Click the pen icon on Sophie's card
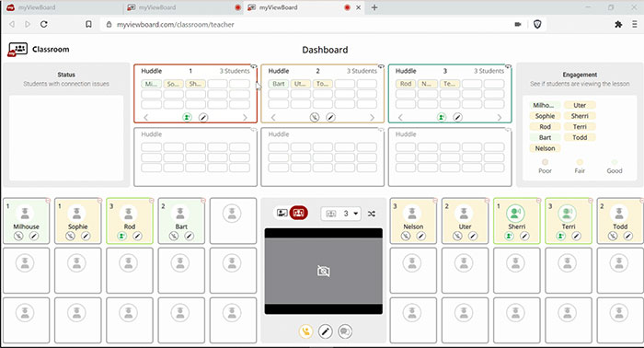 (86, 236)
